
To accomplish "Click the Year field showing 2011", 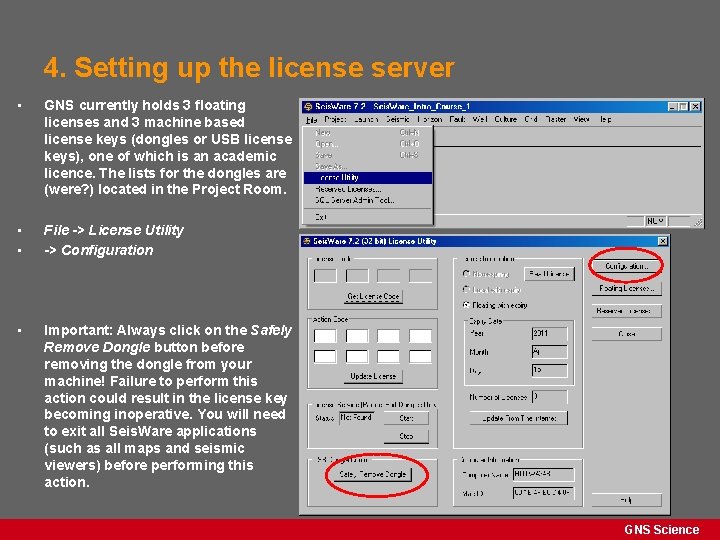I will click(x=549, y=333).
